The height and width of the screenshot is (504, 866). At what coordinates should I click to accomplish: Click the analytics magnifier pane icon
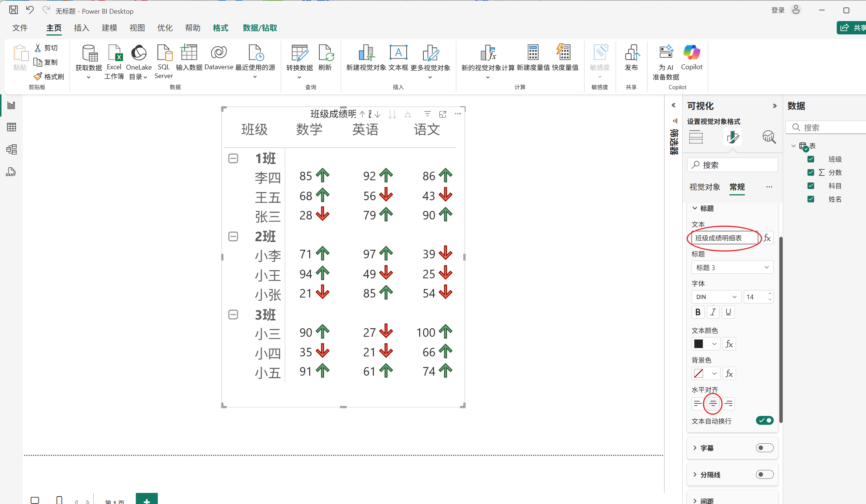click(x=769, y=137)
